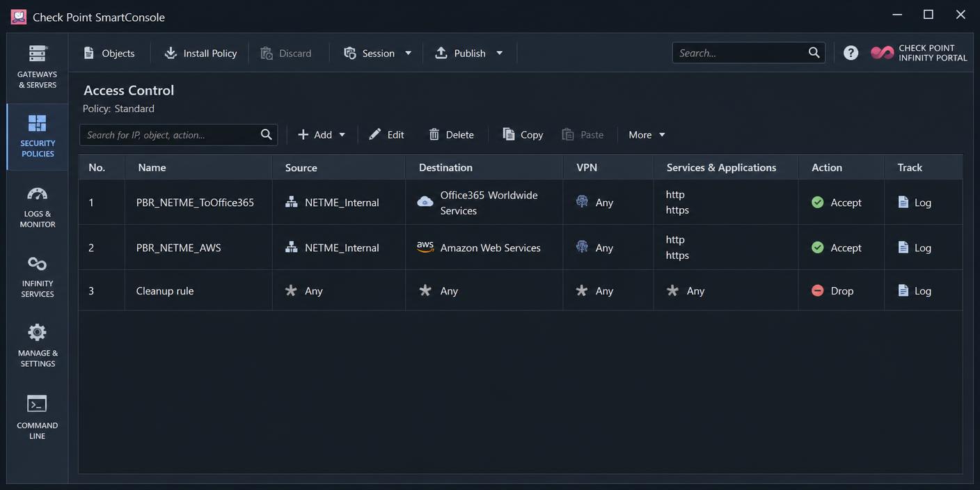Click Drop action text in Cleanup rule
This screenshot has height=490, width=980.
pos(841,291)
